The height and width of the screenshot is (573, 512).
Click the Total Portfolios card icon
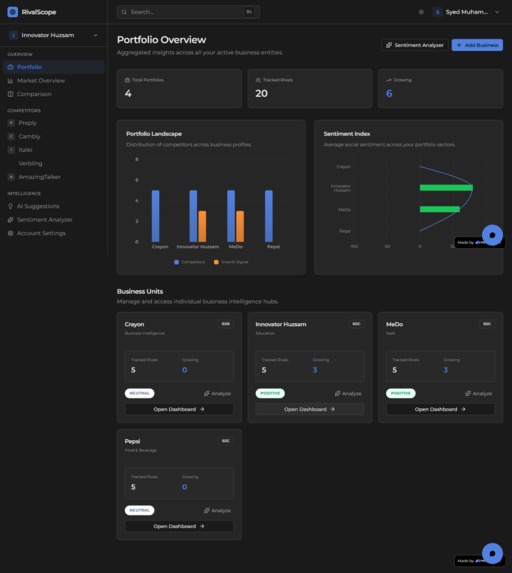click(x=127, y=80)
